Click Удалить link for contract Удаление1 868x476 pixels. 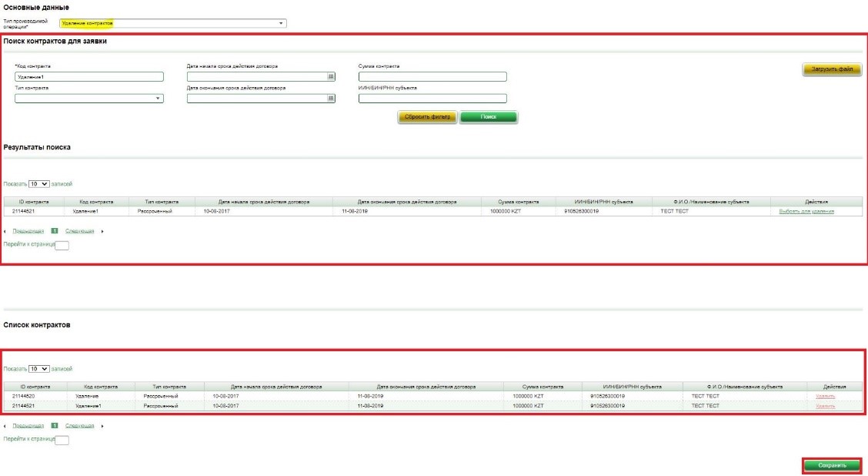(825, 406)
